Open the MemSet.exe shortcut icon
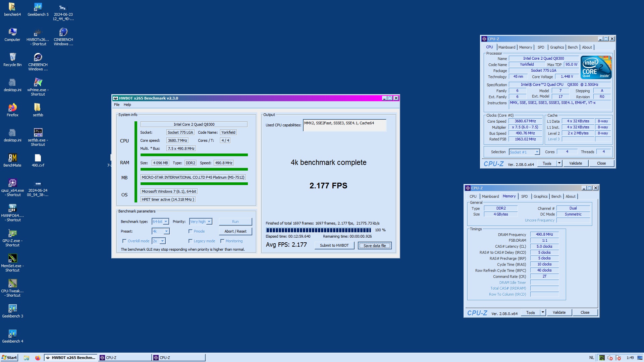This screenshot has width=644, height=362. coord(12,263)
